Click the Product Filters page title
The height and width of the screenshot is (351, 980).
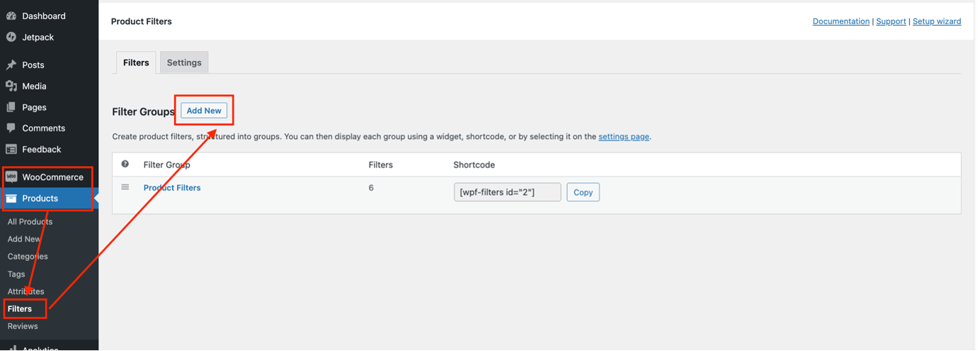coord(142,21)
